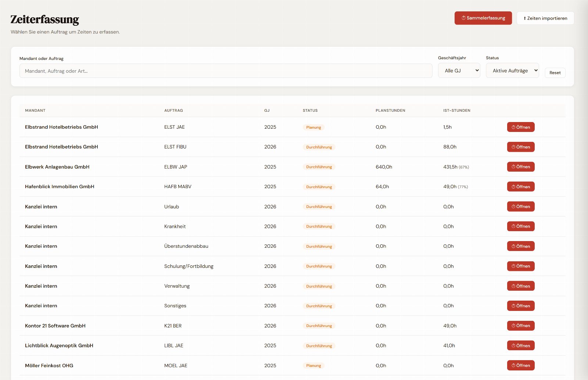The image size is (588, 380).
Task: Open the HAFB MABV order
Action: coord(521,187)
